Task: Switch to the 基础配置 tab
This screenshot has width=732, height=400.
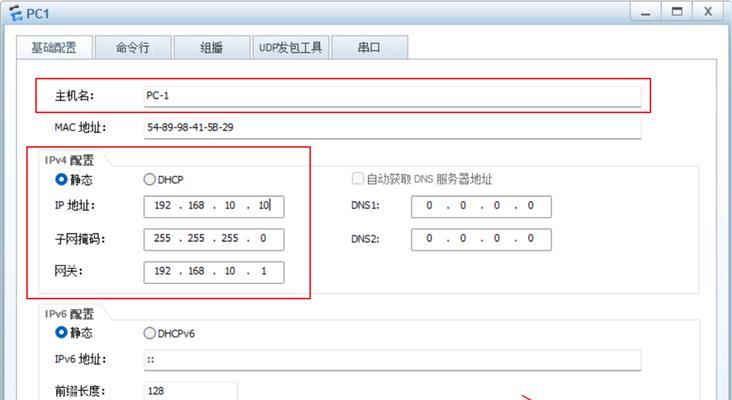Action: coord(54,47)
